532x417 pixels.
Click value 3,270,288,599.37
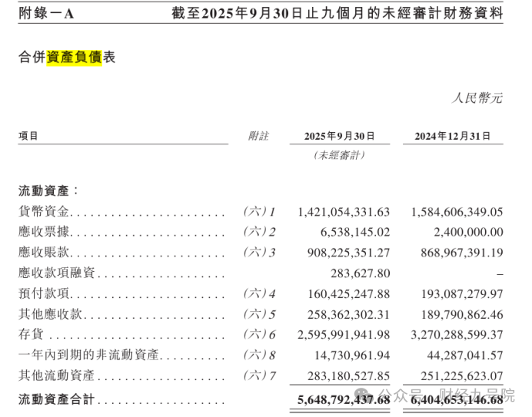(x=457, y=335)
